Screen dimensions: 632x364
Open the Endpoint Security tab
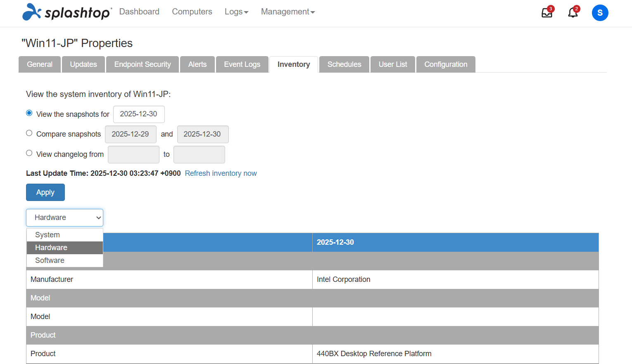tap(143, 64)
